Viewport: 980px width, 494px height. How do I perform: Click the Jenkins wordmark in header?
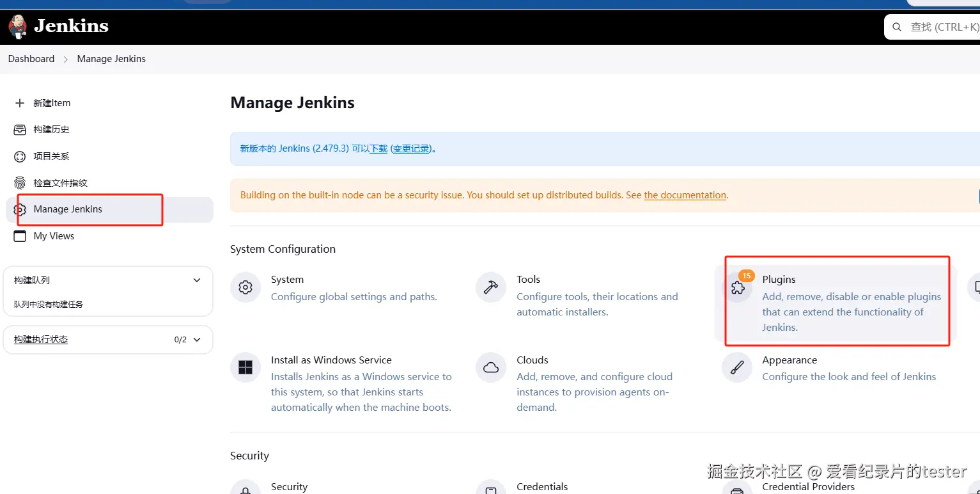pyautogui.click(x=71, y=26)
